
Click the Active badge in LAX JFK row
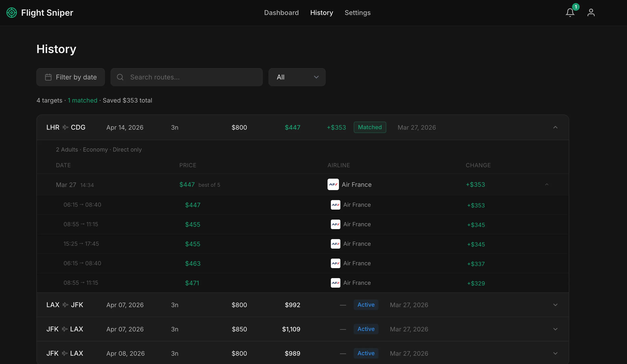[366, 305]
